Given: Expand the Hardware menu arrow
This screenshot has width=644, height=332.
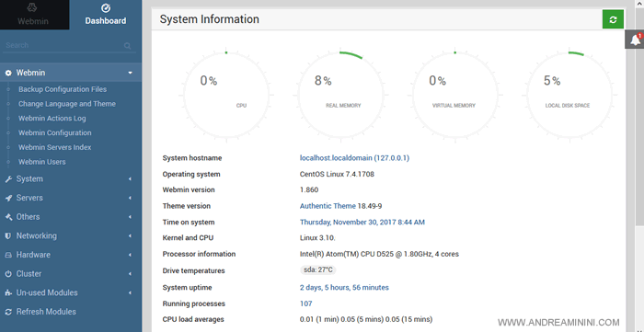Looking at the screenshot, I should [x=131, y=255].
